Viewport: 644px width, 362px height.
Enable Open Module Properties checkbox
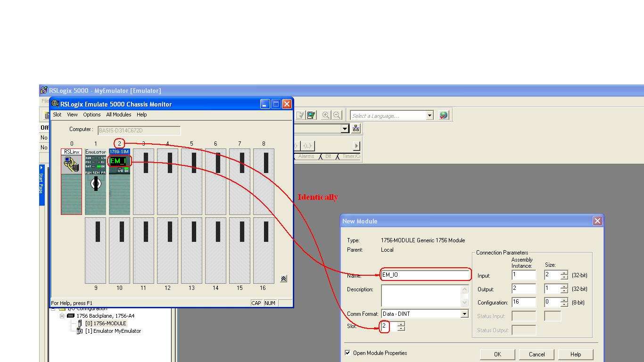[x=347, y=353]
